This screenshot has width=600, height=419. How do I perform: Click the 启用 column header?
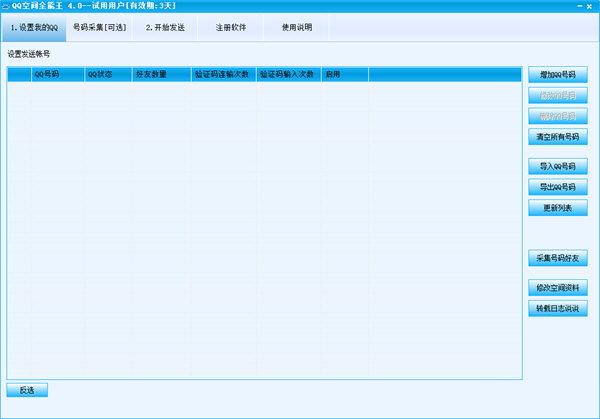point(344,75)
